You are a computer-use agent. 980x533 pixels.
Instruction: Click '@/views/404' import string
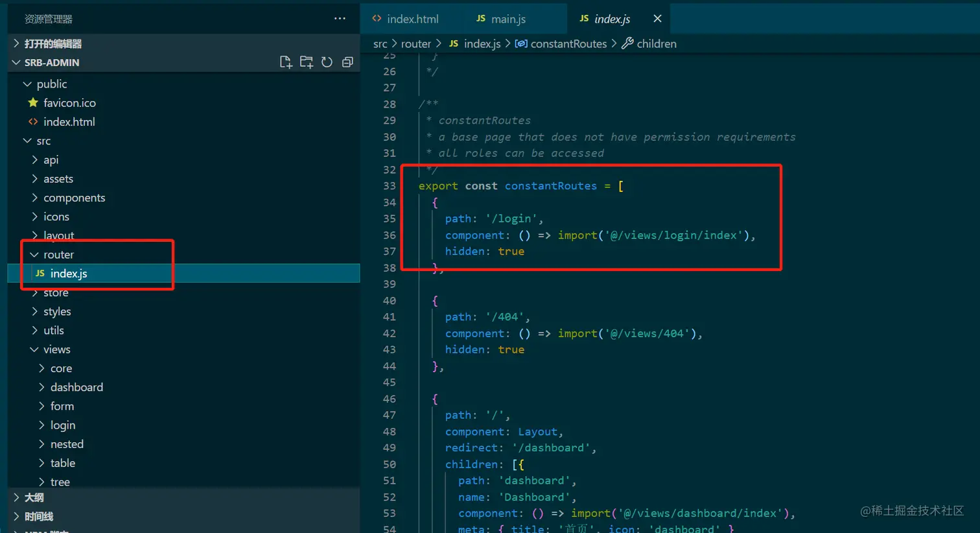(647, 333)
